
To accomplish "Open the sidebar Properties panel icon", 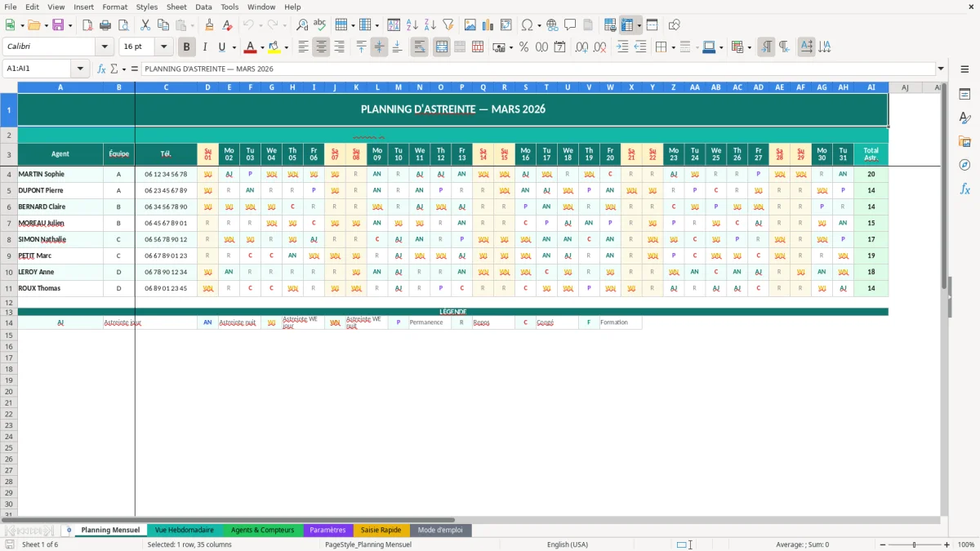I will pyautogui.click(x=964, y=94).
